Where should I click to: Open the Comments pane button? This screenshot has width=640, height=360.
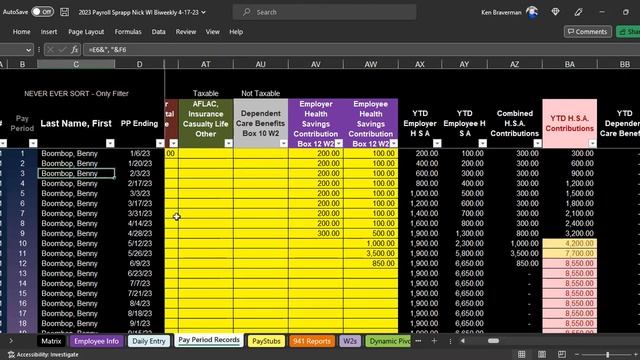click(587, 31)
